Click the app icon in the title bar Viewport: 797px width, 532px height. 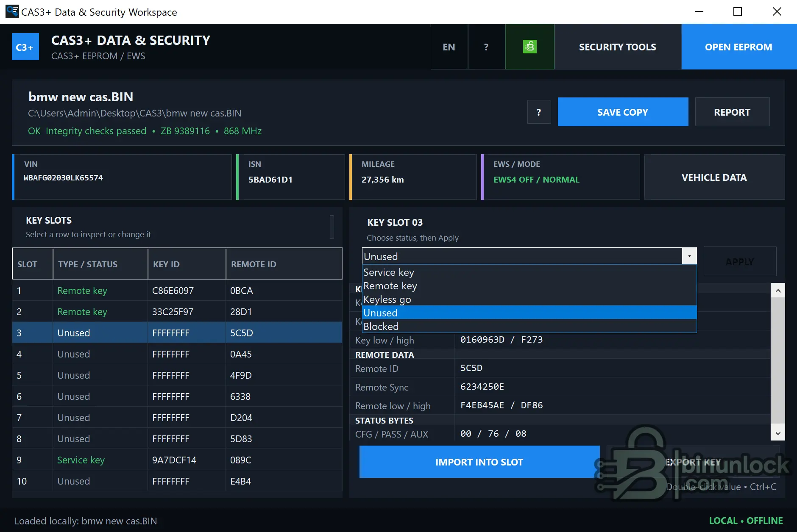[12, 11]
